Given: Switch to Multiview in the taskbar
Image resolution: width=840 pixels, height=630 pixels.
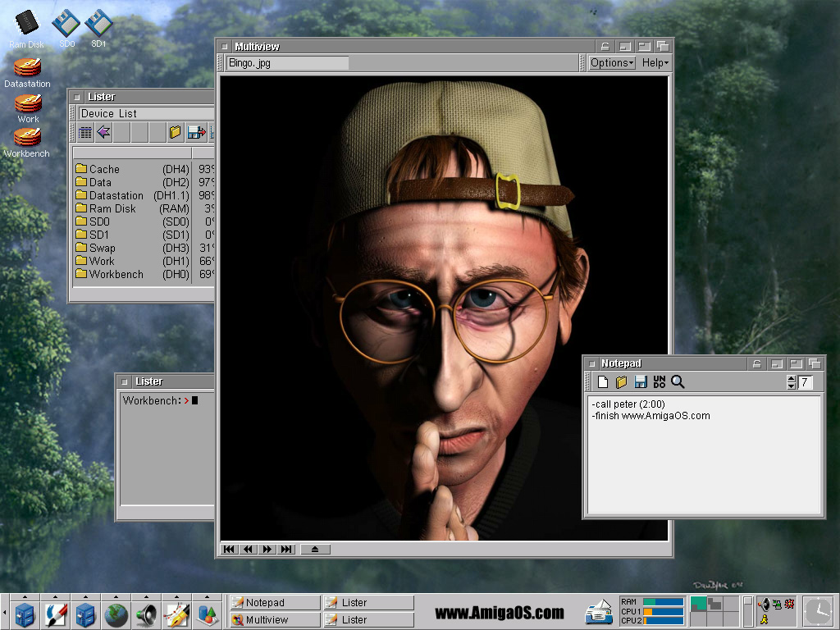Looking at the screenshot, I should coord(274,620).
